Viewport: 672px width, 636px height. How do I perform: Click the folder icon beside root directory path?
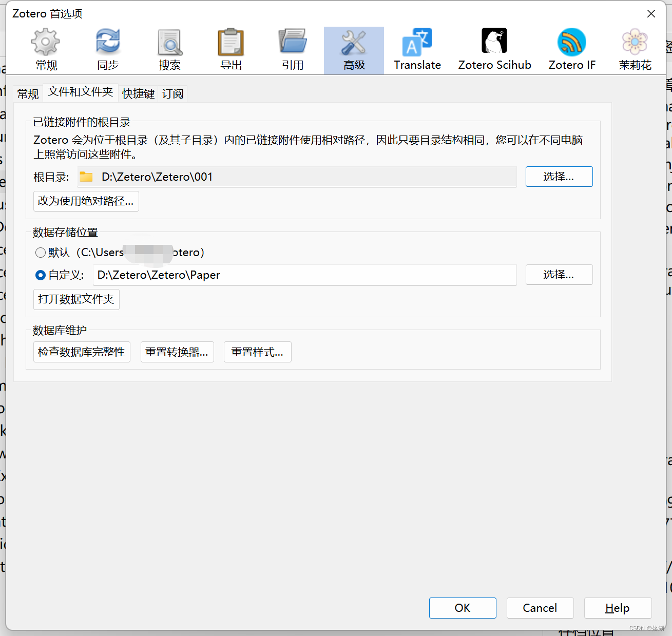[86, 177]
